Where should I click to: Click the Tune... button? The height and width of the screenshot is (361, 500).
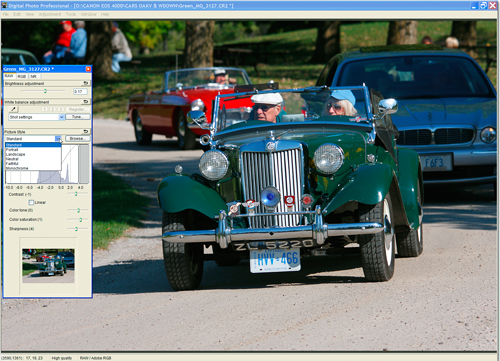[77, 117]
